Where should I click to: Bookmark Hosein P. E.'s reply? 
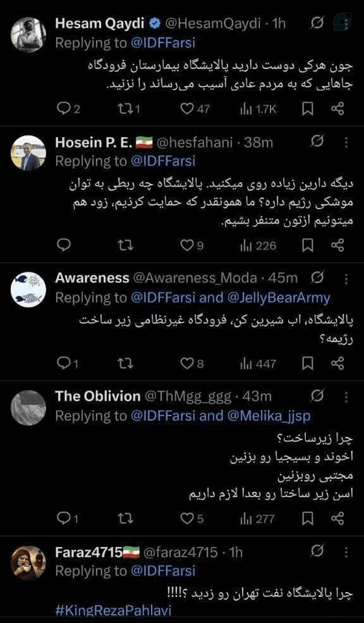(x=307, y=245)
